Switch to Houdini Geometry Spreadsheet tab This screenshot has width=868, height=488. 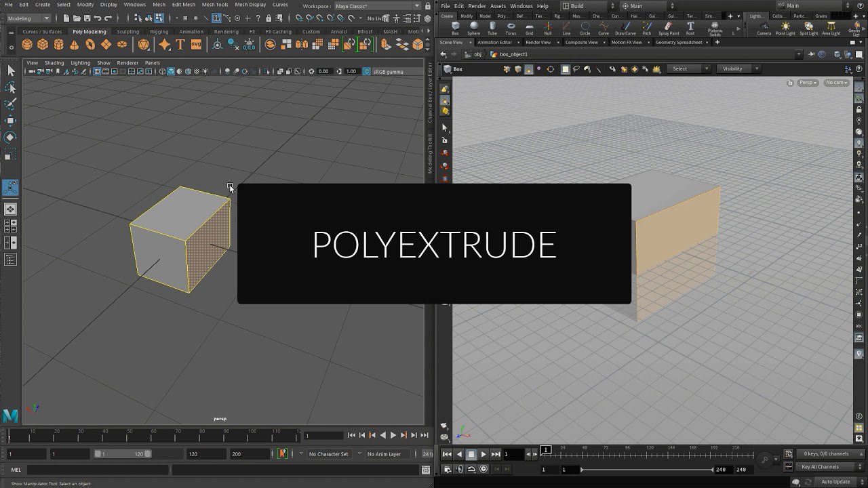[678, 42]
